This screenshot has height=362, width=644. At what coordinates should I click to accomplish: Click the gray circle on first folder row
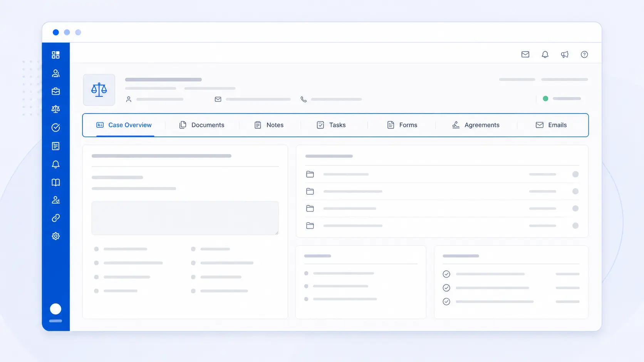[575, 174]
